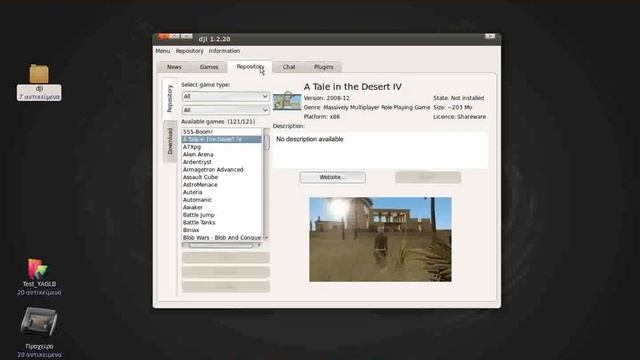Select Biniax in games list
This screenshot has height=360, width=640.
222,230
